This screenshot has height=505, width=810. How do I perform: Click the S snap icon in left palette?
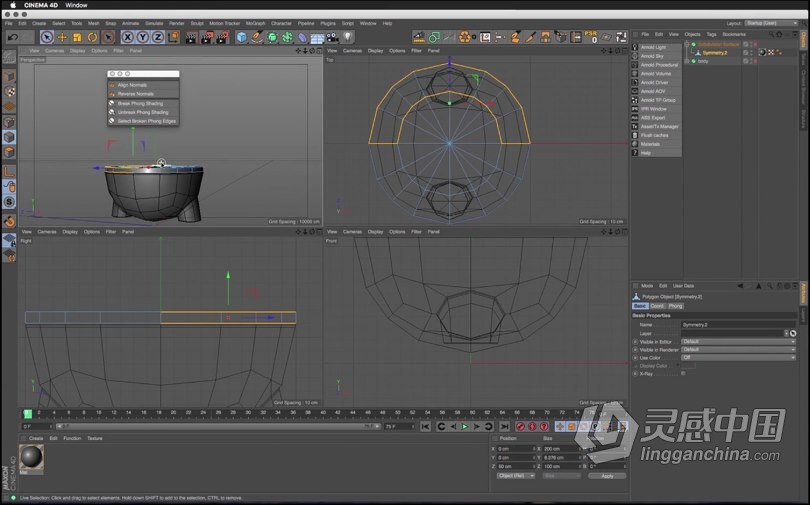click(x=9, y=202)
